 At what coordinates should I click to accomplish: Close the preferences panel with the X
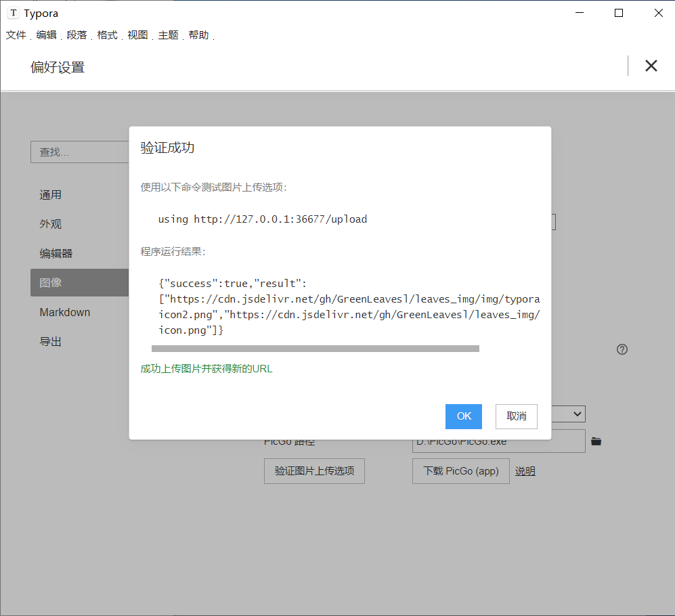(x=651, y=66)
